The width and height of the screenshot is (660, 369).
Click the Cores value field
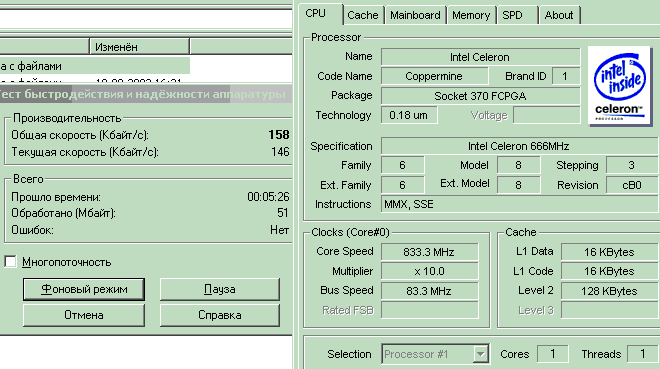click(553, 354)
